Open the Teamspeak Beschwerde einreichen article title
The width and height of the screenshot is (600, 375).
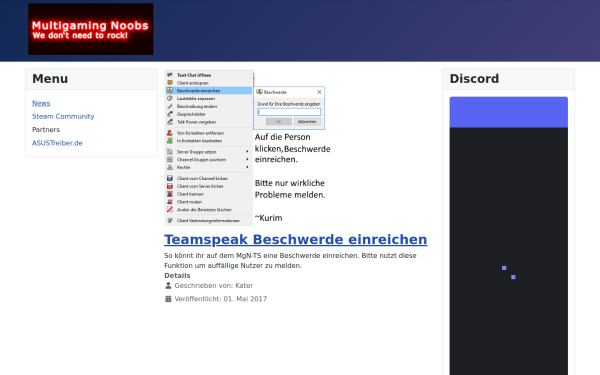coord(295,239)
